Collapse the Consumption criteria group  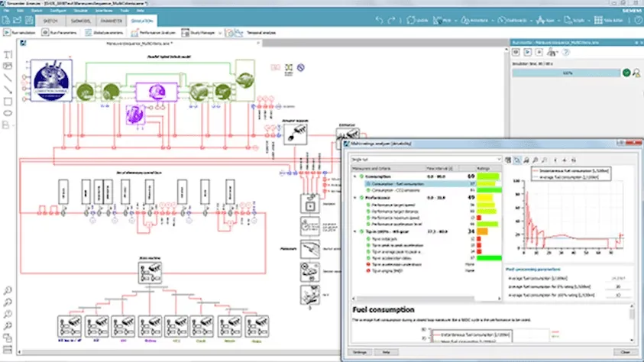tap(354, 176)
